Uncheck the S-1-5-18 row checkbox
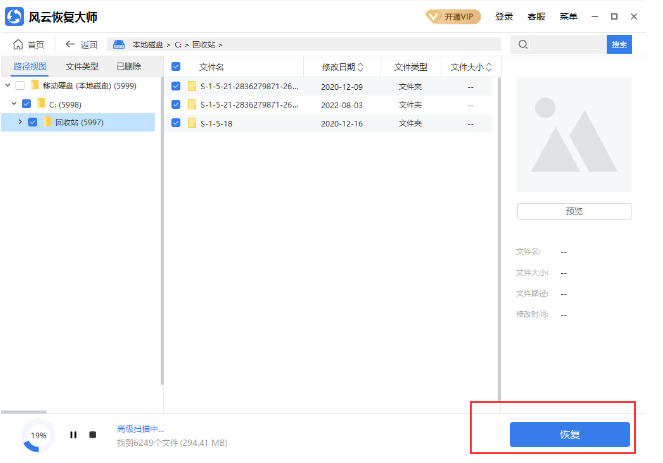This screenshot has height=463, width=663. click(176, 122)
